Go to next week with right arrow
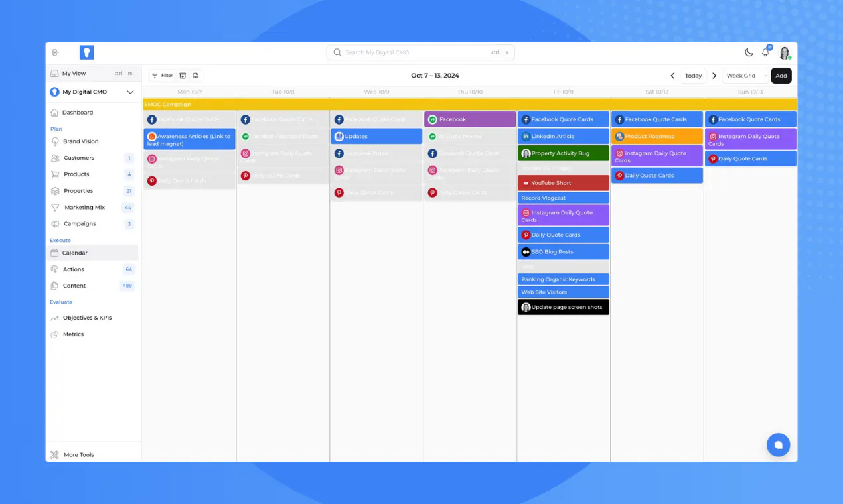 coord(714,76)
